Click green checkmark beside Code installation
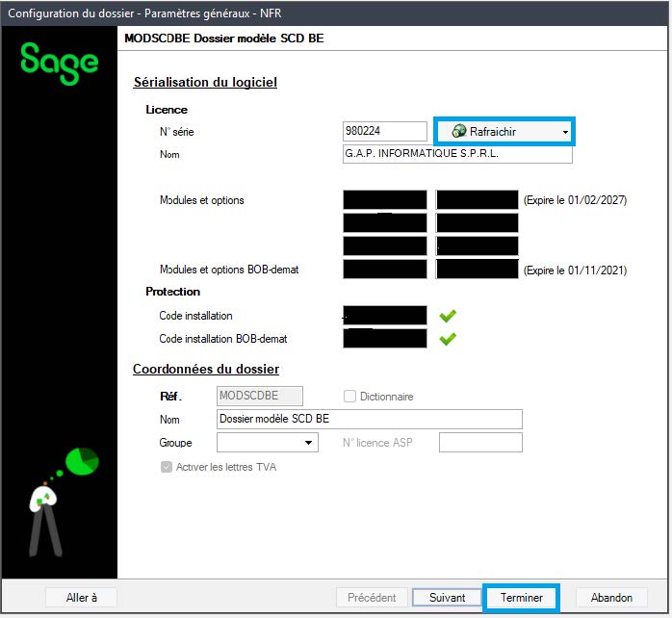 click(448, 316)
